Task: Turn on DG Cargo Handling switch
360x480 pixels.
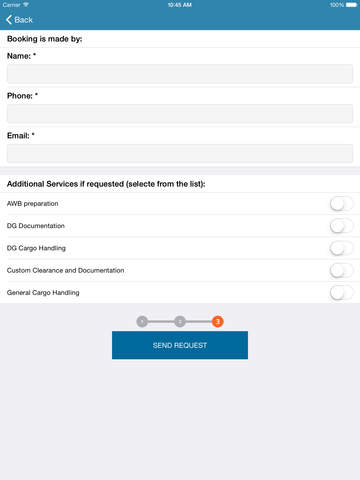Action: (341, 248)
